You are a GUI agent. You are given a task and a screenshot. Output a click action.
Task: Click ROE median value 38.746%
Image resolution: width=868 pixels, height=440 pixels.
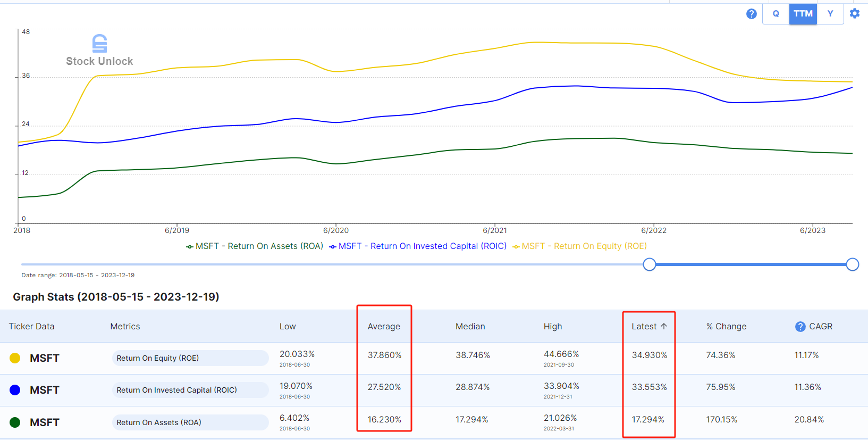[473, 355]
